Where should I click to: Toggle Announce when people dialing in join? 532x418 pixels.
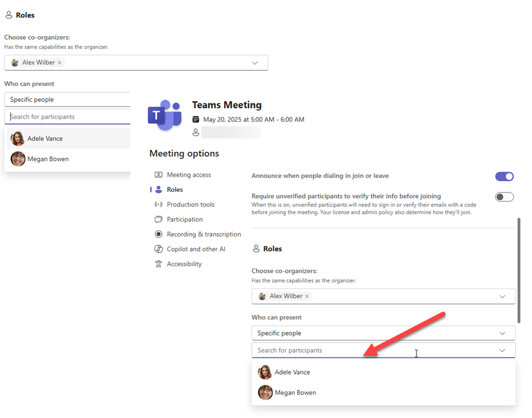click(504, 176)
